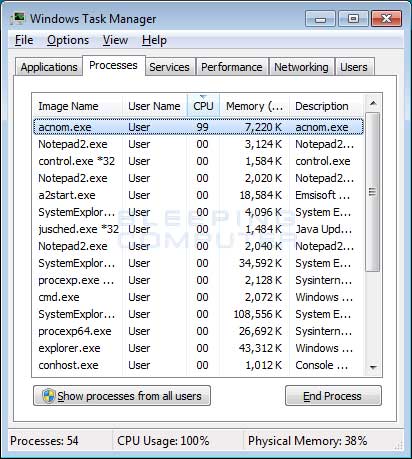Click the Task Manager title bar icon

coord(18,18)
